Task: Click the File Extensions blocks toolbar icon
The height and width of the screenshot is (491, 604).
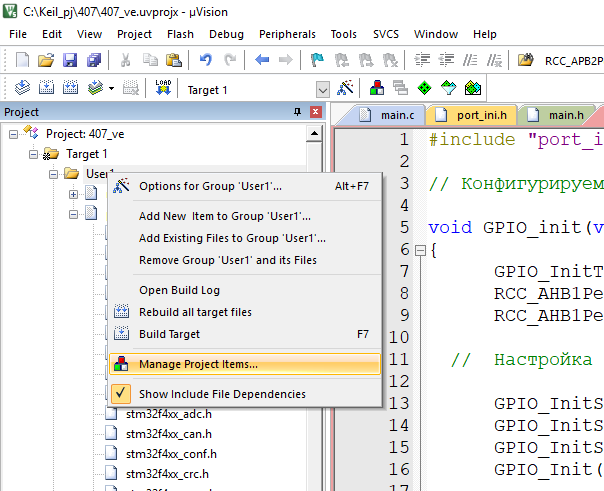Action: [x=377, y=88]
